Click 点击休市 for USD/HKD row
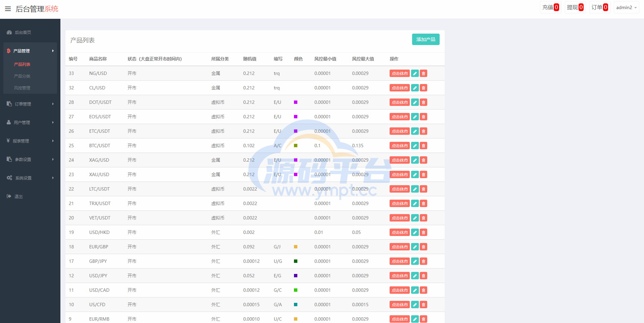Image resolution: width=644 pixels, height=323 pixels. click(x=400, y=232)
